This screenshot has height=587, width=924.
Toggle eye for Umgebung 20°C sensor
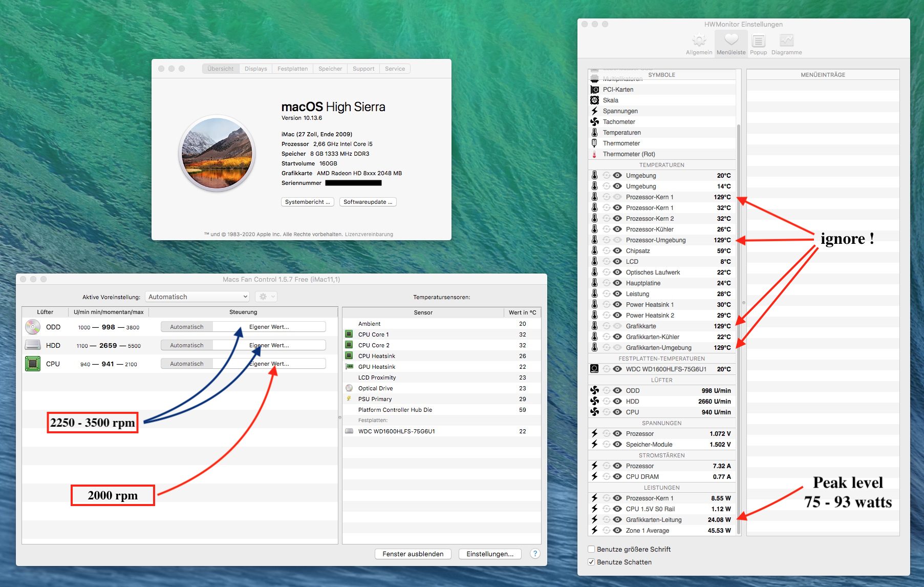tap(617, 175)
